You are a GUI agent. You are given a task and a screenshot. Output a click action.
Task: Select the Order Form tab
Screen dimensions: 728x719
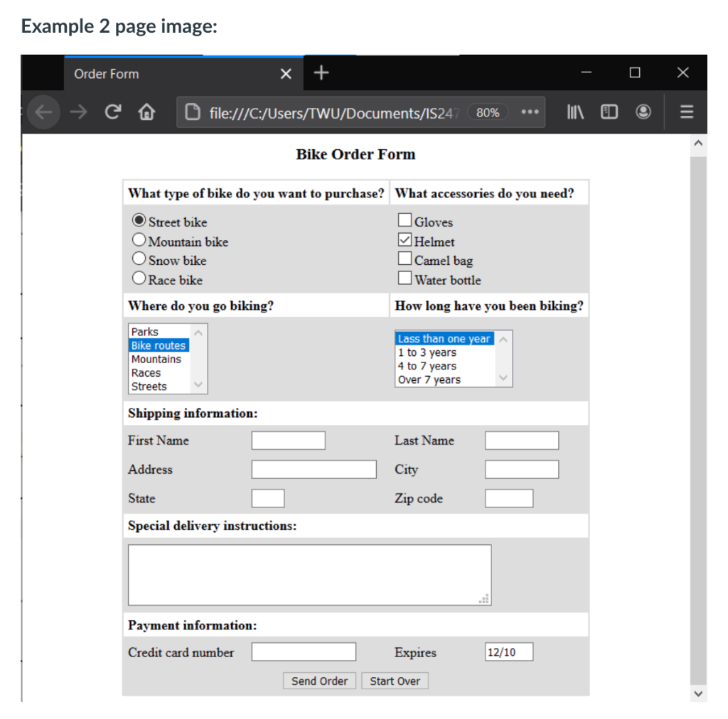tap(183, 74)
